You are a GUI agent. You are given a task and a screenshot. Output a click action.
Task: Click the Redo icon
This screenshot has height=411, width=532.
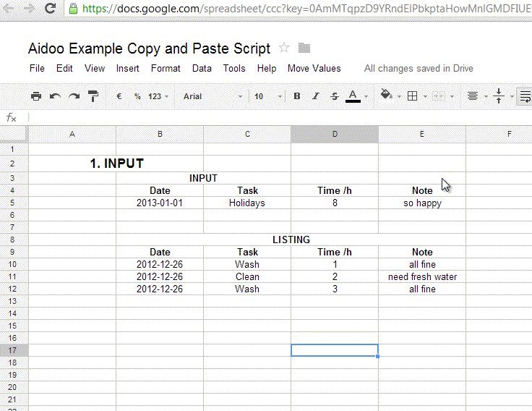click(74, 96)
